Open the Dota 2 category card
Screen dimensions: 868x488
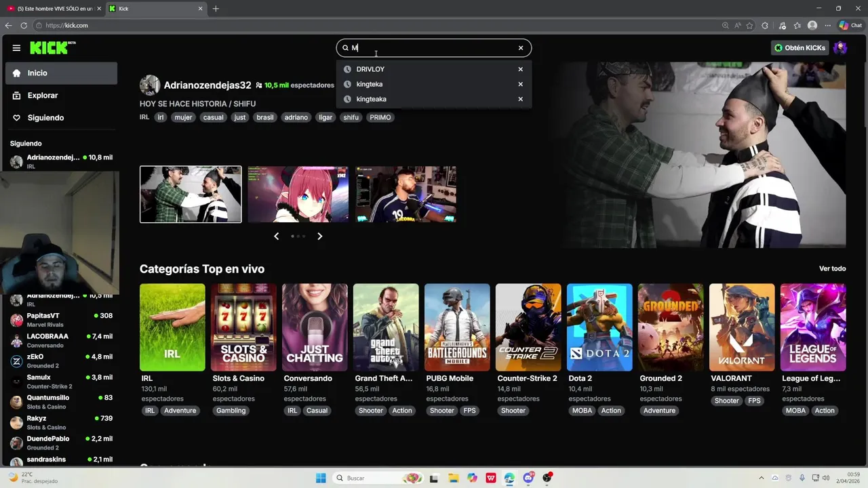pos(599,327)
